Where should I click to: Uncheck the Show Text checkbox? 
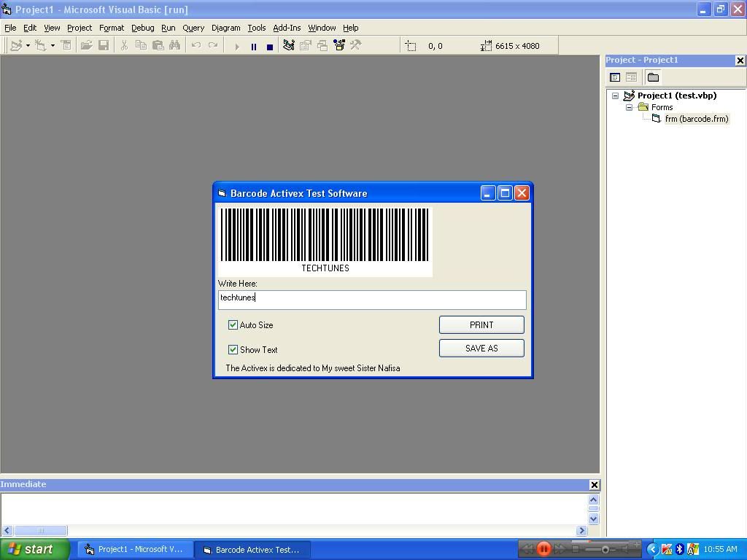pos(233,349)
